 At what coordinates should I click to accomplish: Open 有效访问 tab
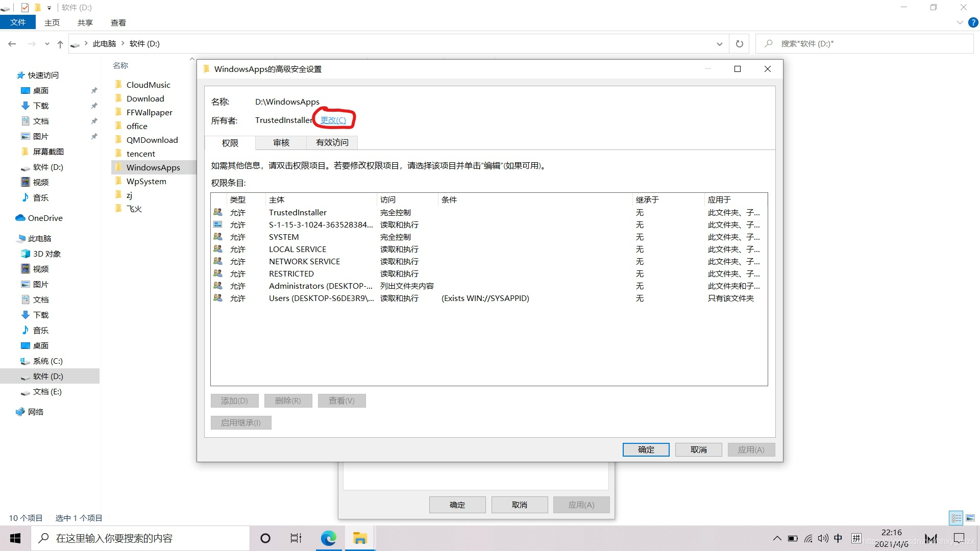[x=332, y=143]
